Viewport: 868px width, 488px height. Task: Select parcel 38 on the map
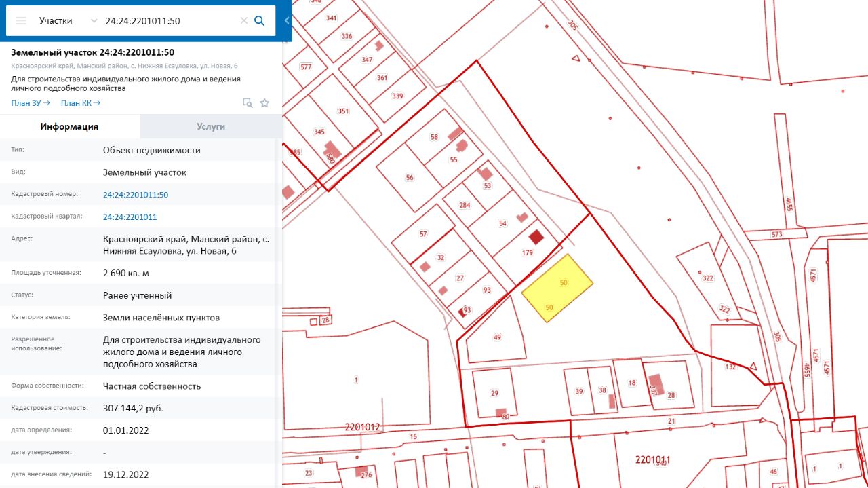pyautogui.click(x=601, y=390)
